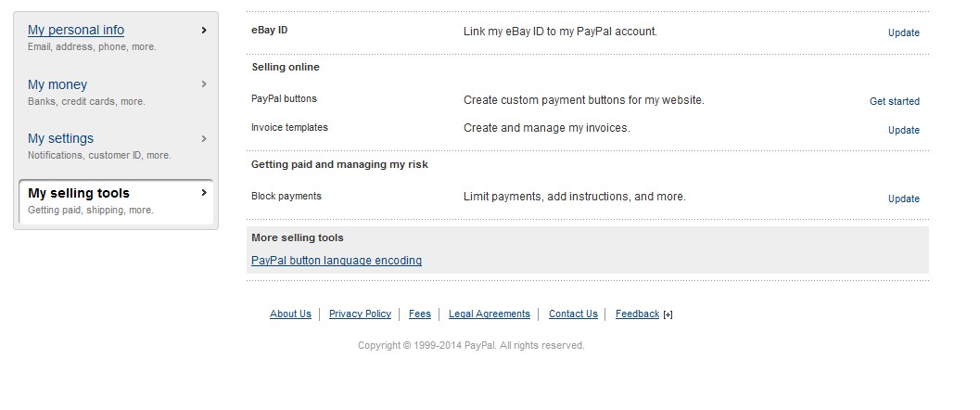
Task: Go to the My settings section
Action: [60, 138]
